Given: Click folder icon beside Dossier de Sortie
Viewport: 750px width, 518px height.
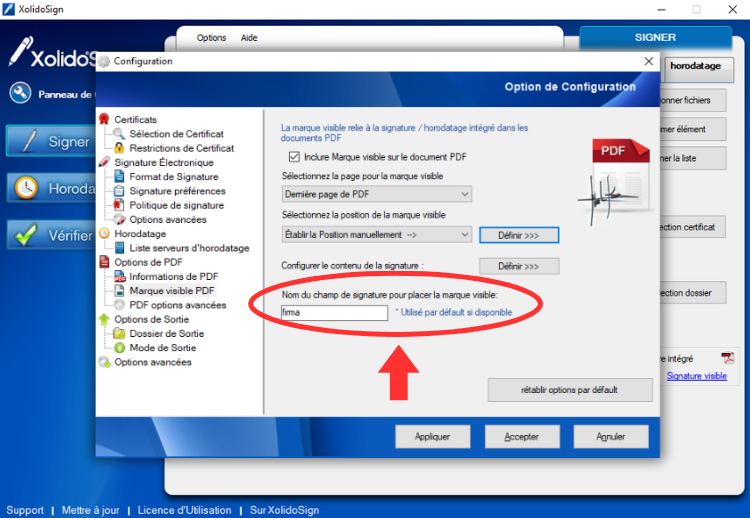Looking at the screenshot, I should pos(119,333).
